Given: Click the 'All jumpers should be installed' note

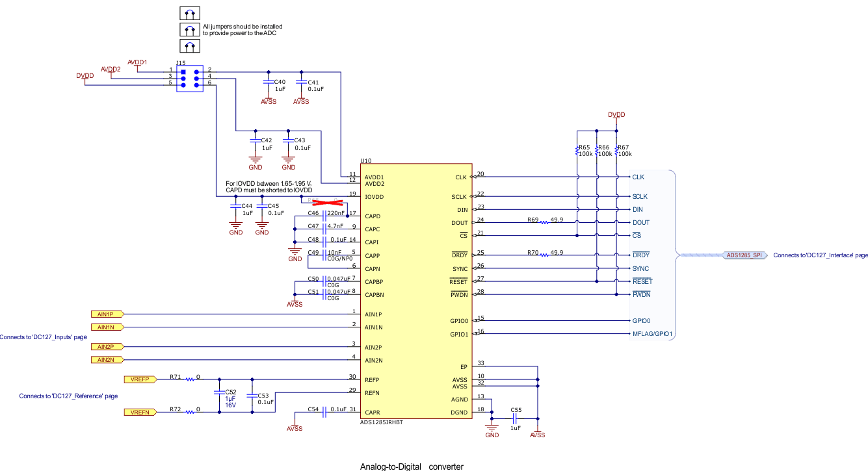Looking at the screenshot, I should coord(243,29).
